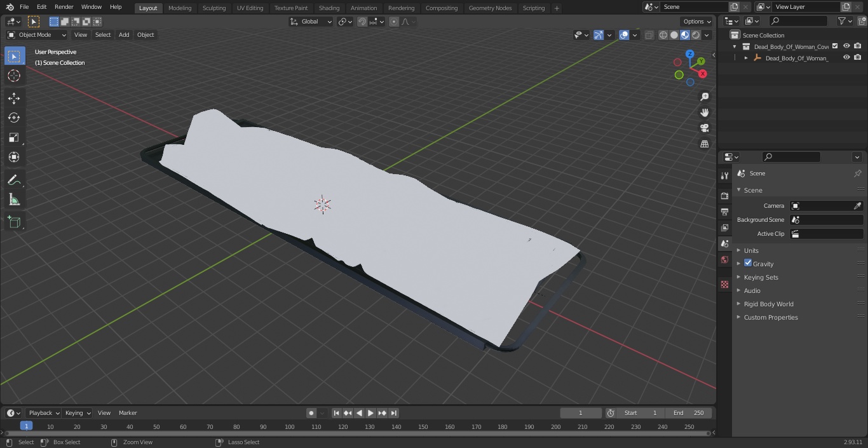Open the File menu

click(24, 6)
